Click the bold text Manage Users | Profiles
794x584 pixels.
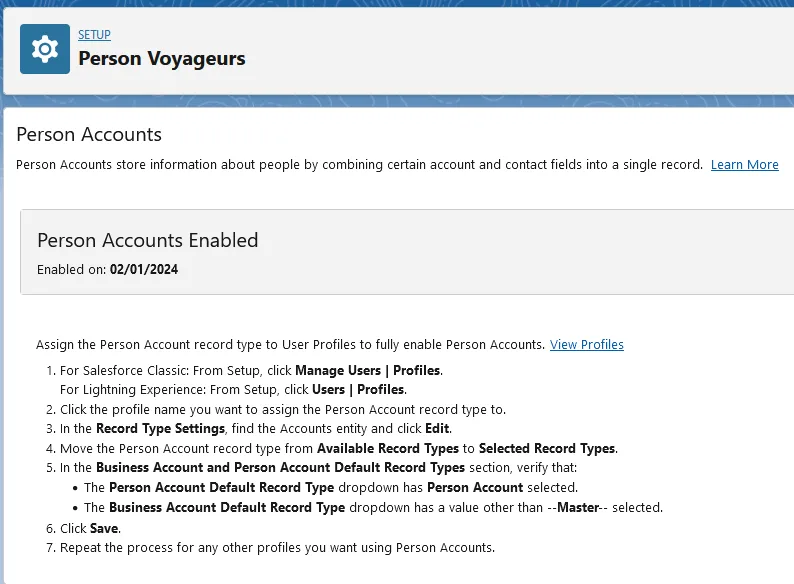pyautogui.click(x=368, y=370)
